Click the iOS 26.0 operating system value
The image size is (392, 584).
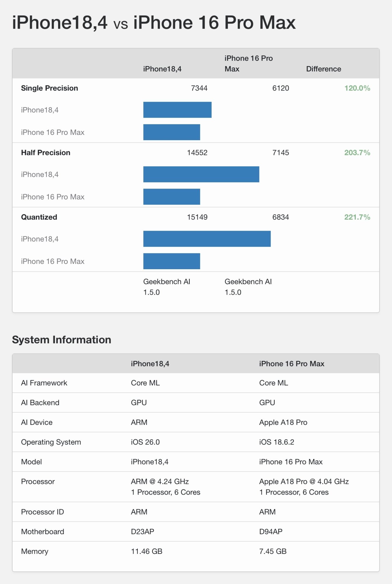(x=145, y=442)
